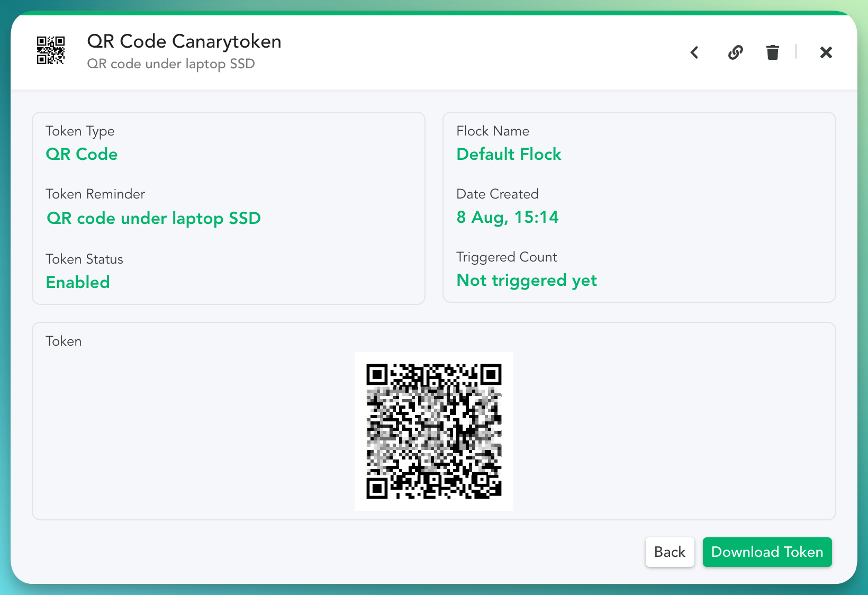Click the Back button
The width and height of the screenshot is (868, 595).
pyautogui.click(x=670, y=552)
